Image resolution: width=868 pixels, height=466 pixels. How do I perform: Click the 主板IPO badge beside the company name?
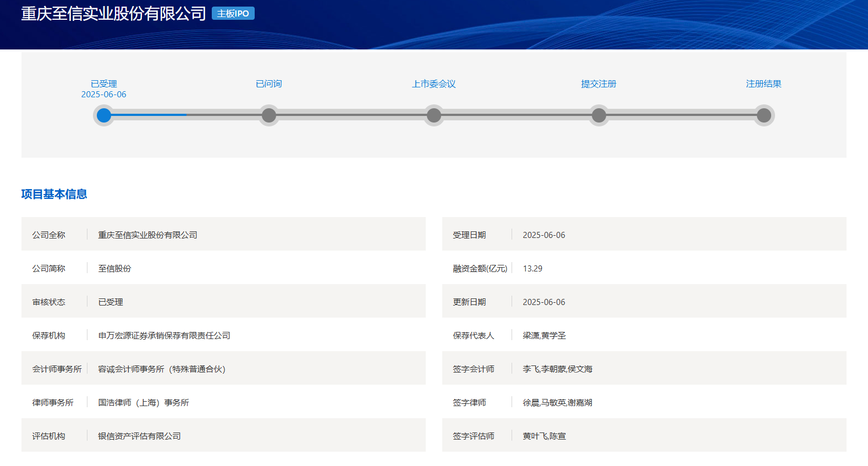click(233, 14)
